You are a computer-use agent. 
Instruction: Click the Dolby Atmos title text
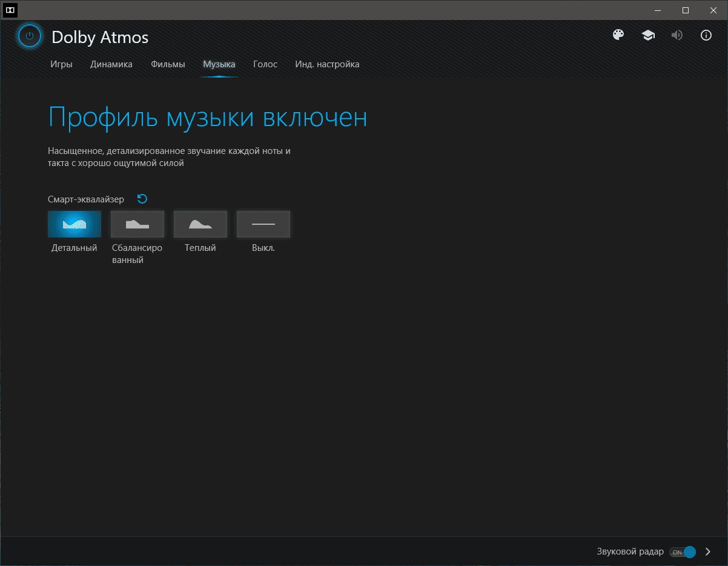[100, 37]
